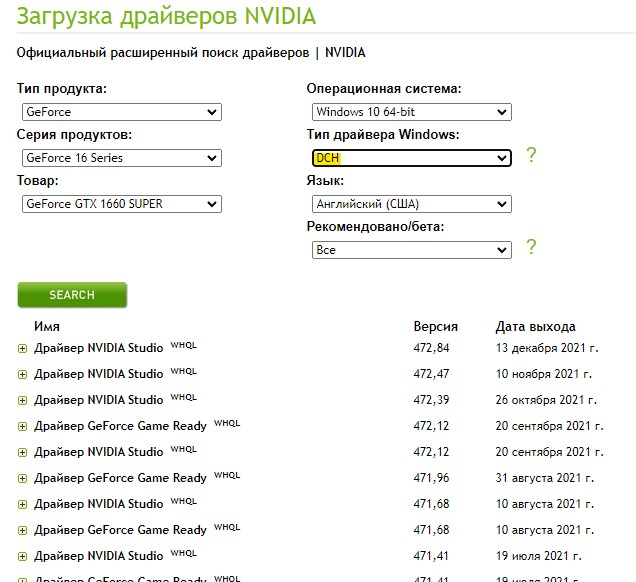Screen dimensions: 636x582
Task: Click the Серия продуктов label
Action: (x=74, y=134)
